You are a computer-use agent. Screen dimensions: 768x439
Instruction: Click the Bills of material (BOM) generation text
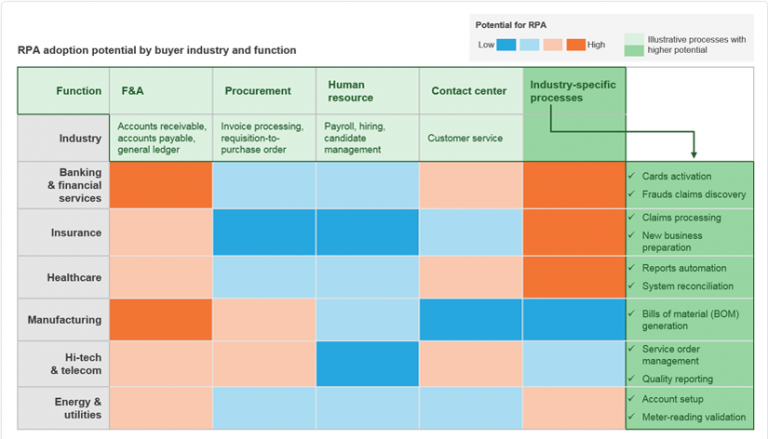tap(692, 320)
